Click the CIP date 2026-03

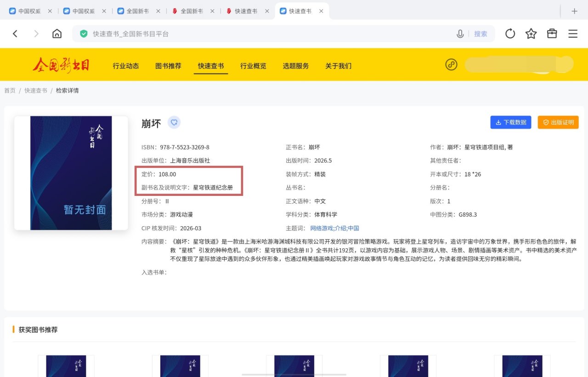point(191,228)
